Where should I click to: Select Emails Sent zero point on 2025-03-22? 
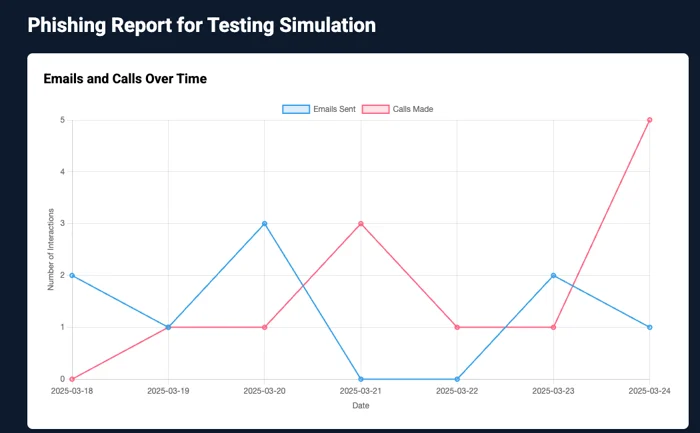[457, 379]
